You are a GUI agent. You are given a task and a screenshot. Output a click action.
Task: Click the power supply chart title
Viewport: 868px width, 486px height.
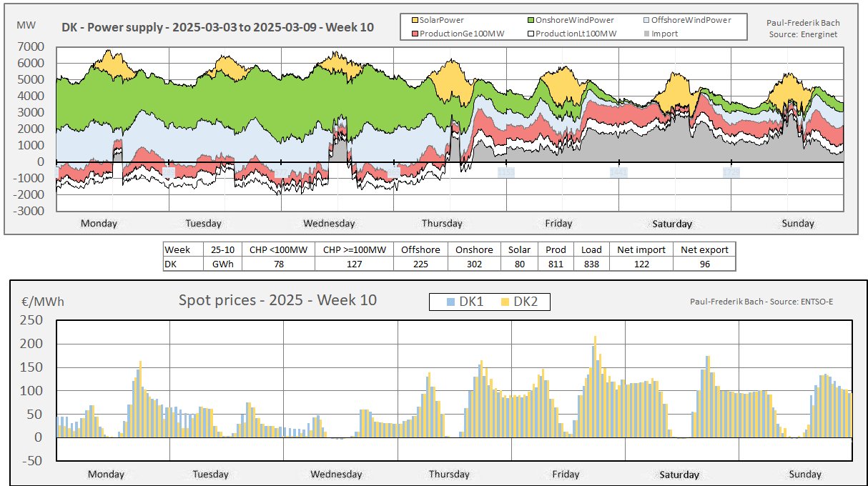pos(217,27)
